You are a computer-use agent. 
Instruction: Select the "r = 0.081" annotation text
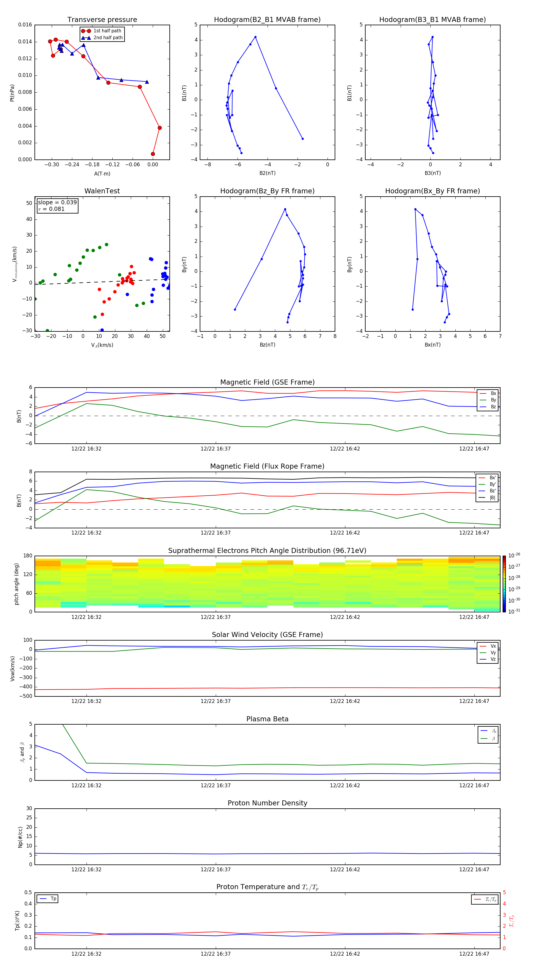point(51,209)
